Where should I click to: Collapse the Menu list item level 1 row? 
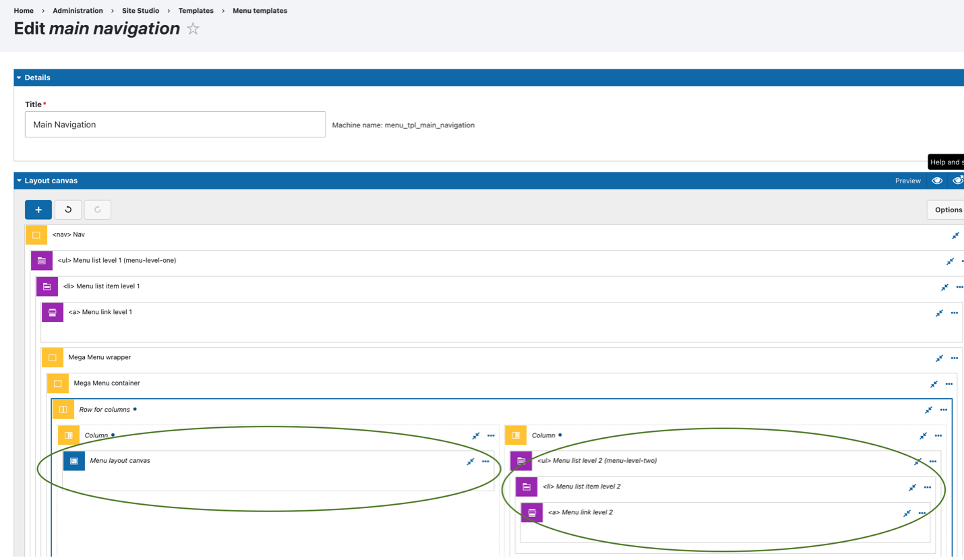944,287
